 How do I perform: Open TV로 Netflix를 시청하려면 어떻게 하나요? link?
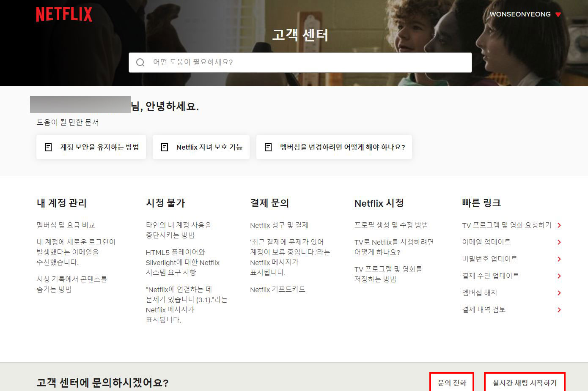point(394,247)
